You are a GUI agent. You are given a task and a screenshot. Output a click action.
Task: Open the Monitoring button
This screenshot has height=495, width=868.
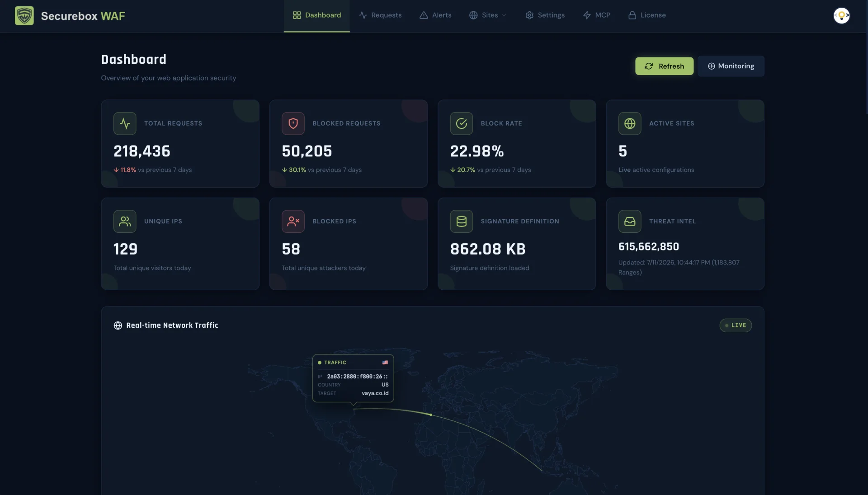pos(731,66)
